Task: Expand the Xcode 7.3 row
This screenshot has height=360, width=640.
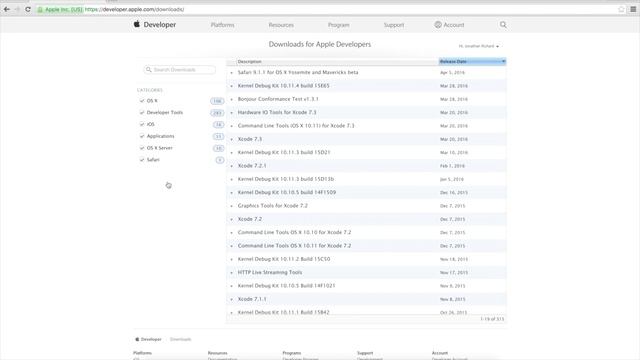Action: pos(231,139)
